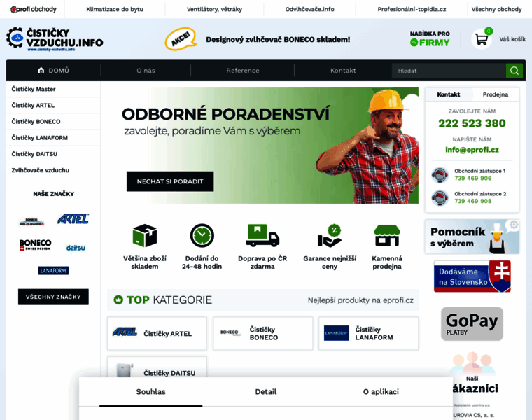Open 'Odvlhčovače.info' top link

coord(310,9)
